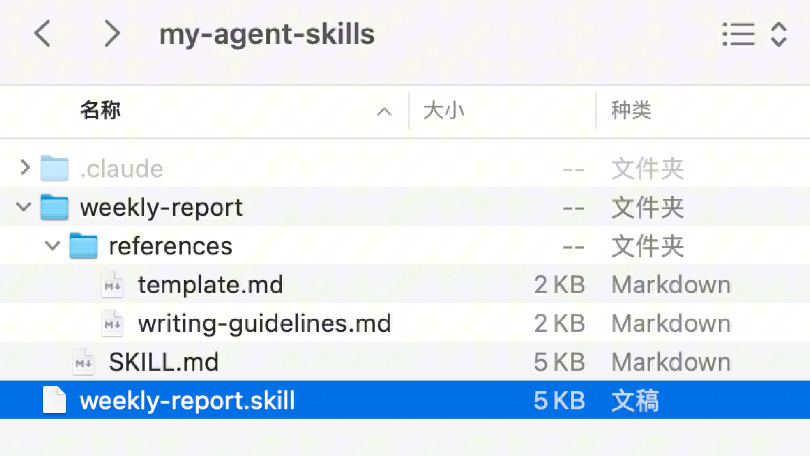This screenshot has width=810, height=456.
Task: Click the .claude folder icon
Action: pos(54,169)
